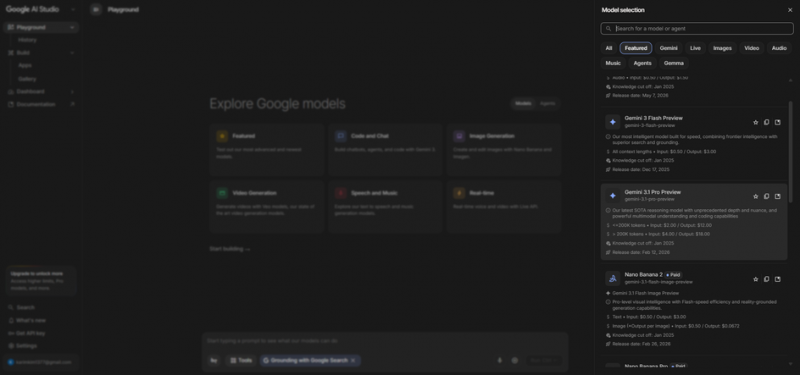Click the Upgrade to unlock more card
This screenshot has width=800, height=375.
(x=41, y=281)
